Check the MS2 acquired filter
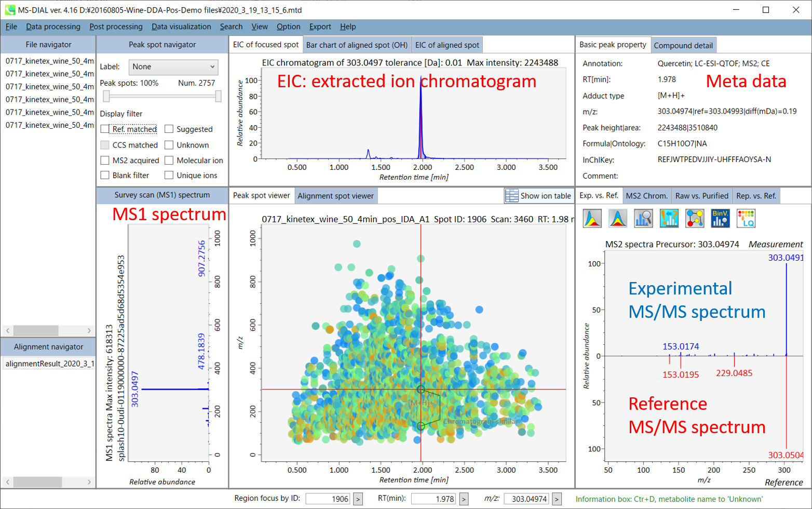 105,160
